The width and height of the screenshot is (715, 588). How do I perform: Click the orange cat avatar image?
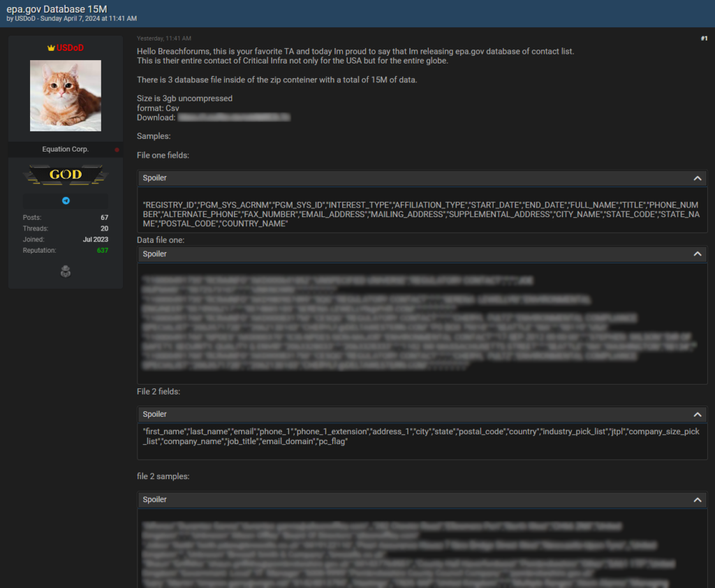click(x=66, y=96)
